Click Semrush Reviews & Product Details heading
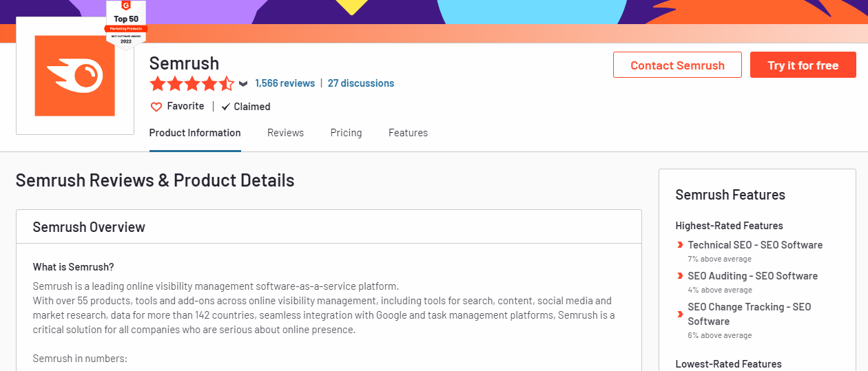The height and width of the screenshot is (371, 868). (x=155, y=180)
